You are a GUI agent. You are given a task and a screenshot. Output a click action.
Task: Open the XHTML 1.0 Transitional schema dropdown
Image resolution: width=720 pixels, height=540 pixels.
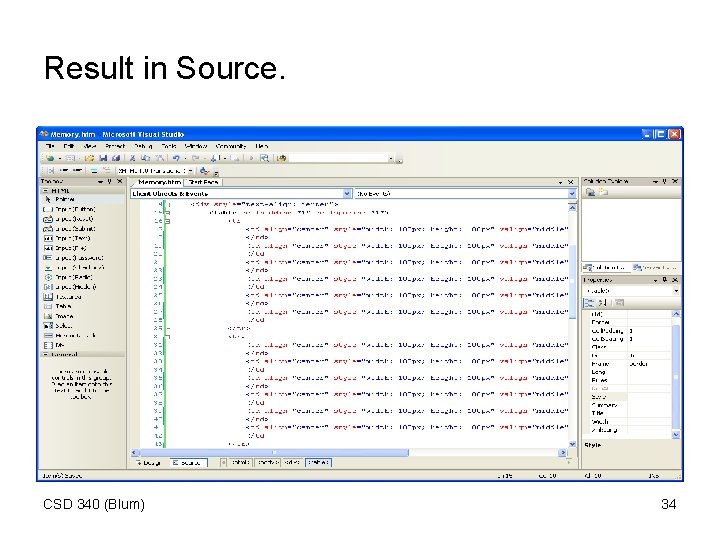point(190,171)
